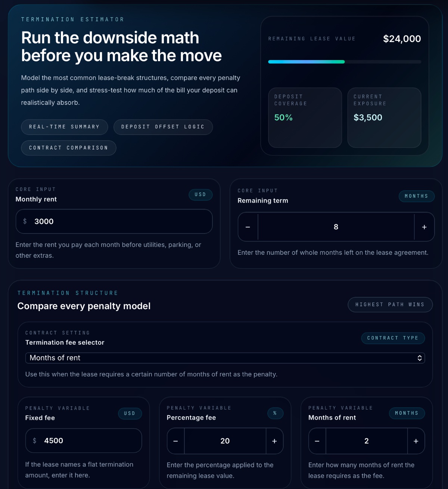Select the percentage fee value 20
Viewport: 448px width, 489px height.
(225, 441)
